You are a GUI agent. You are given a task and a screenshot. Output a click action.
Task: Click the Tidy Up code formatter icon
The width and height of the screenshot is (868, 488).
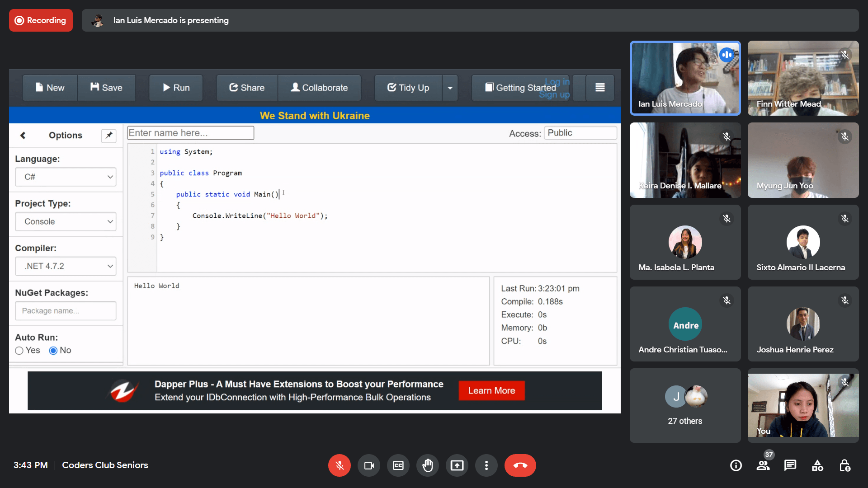coord(408,88)
